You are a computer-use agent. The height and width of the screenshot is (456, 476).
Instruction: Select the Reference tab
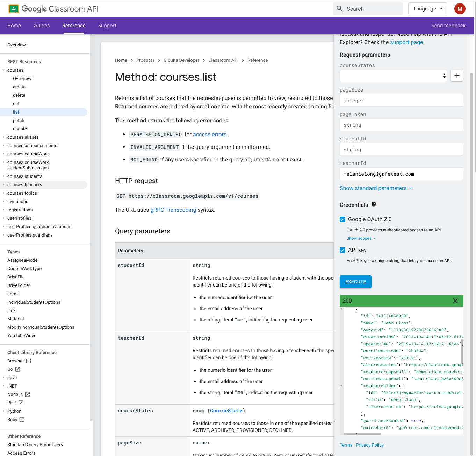tap(74, 26)
